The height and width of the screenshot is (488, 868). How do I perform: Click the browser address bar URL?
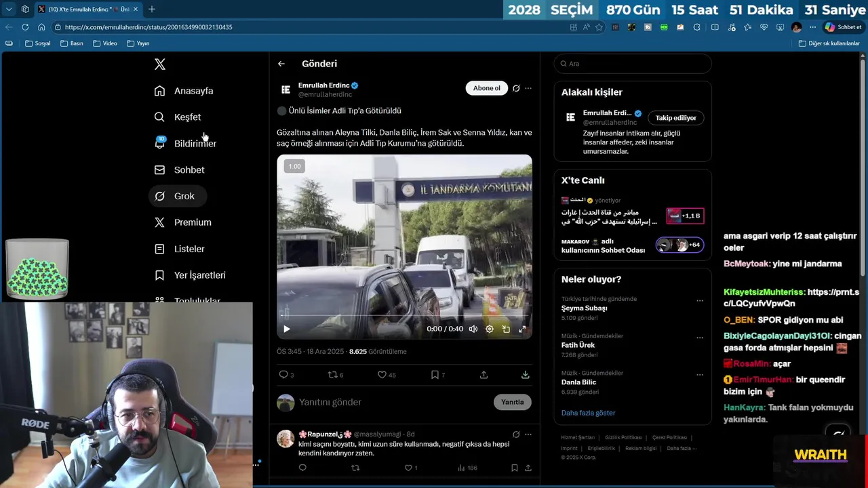coord(149,27)
